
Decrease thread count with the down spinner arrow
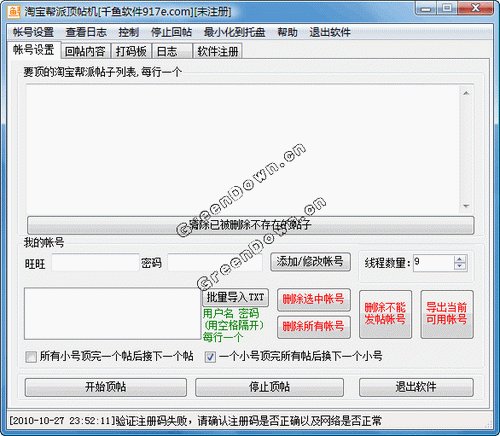click(x=460, y=266)
